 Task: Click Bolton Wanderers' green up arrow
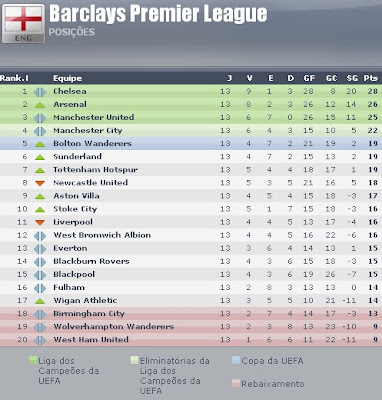pos(40,144)
